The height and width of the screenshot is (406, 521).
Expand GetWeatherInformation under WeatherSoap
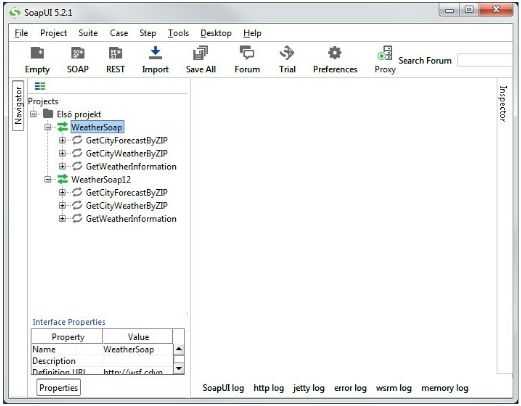point(62,166)
